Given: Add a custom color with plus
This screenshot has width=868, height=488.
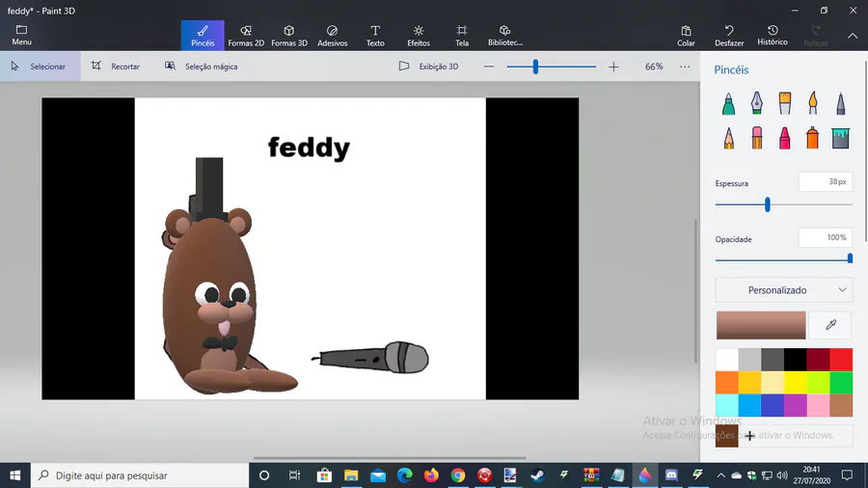Looking at the screenshot, I should [x=749, y=436].
